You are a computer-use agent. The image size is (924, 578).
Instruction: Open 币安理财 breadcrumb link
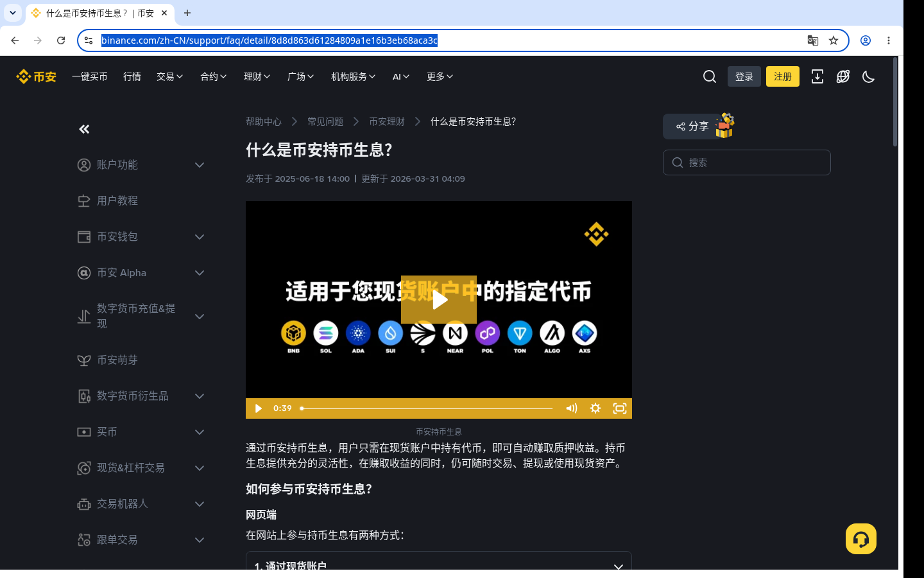(387, 121)
